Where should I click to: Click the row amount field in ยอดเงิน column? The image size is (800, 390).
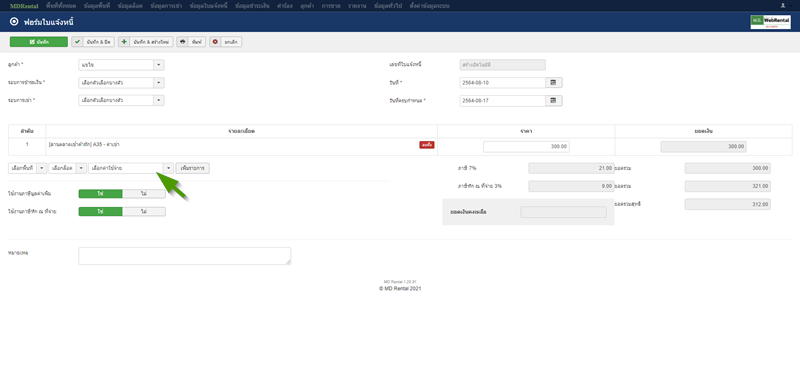point(704,147)
